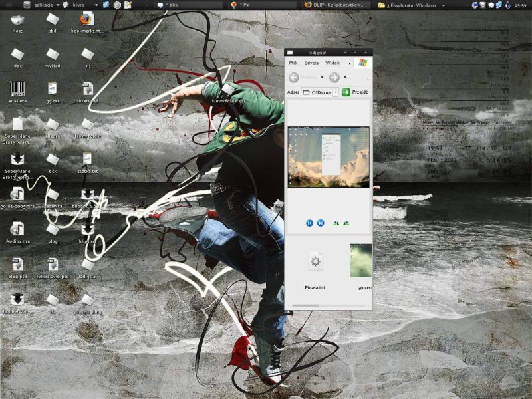Open the Edycja menu

311,63
